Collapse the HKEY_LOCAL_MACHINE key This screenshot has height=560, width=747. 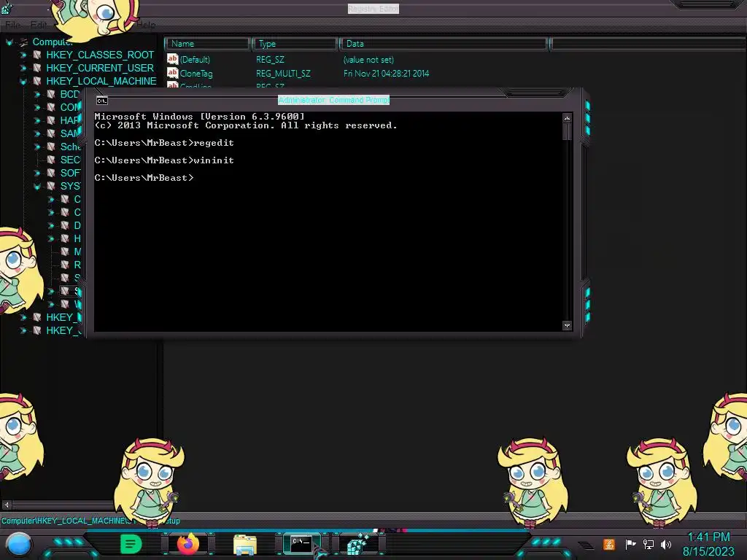(x=23, y=82)
